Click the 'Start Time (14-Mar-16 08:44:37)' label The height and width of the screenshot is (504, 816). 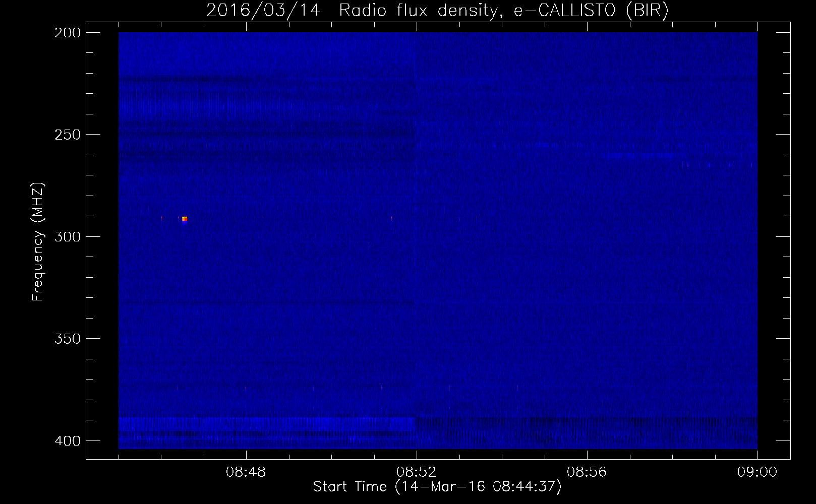pyautogui.click(x=437, y=487)
